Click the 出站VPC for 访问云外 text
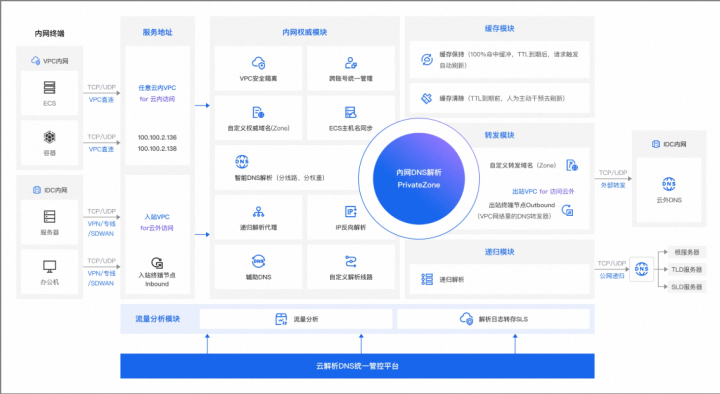The height and width of the screenshot is (394, 720). click(543, 191)
